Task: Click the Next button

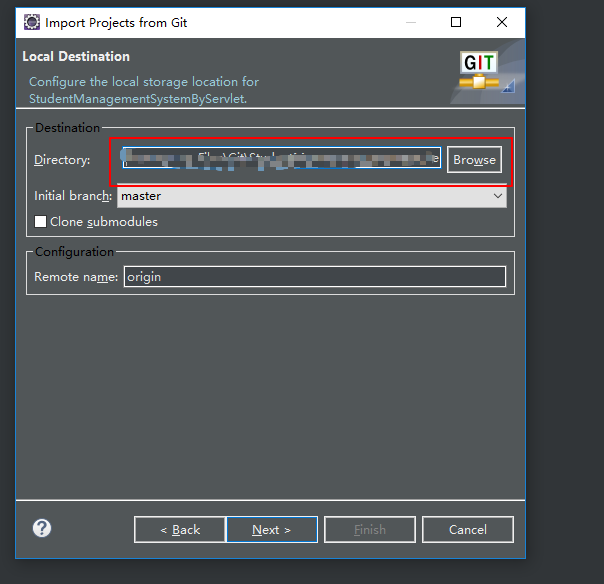Action: (x=272, y=529)
